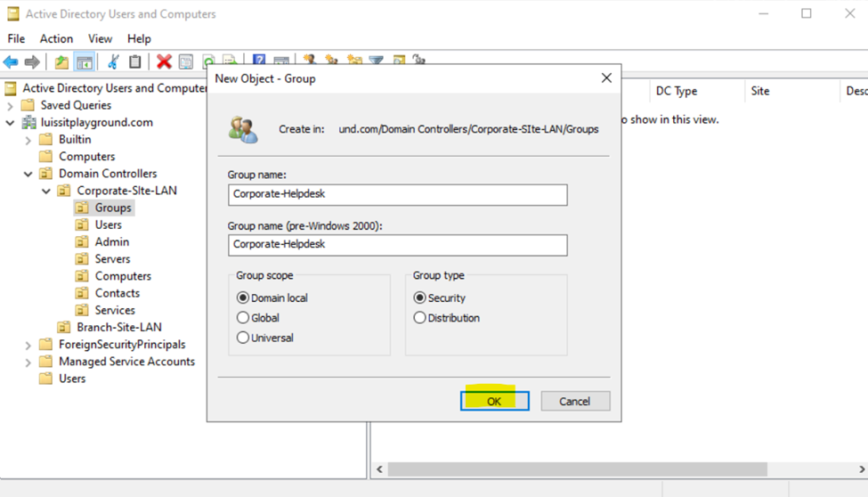The height and width of the screenshot is (497, 868).
Task: Maximize the Active Directory window
Action: (807, 14)
